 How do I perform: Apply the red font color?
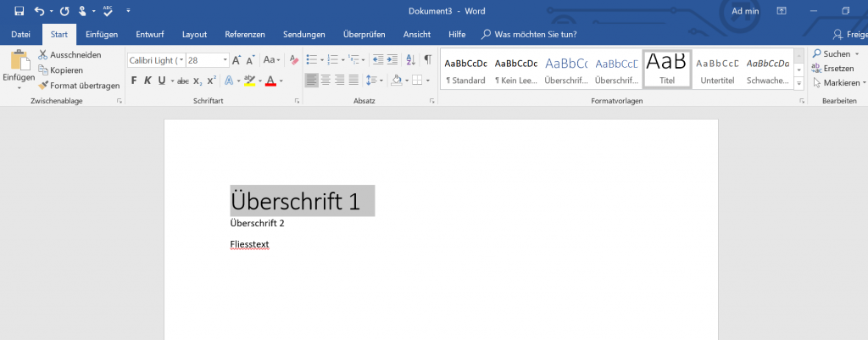coord(270,81)
